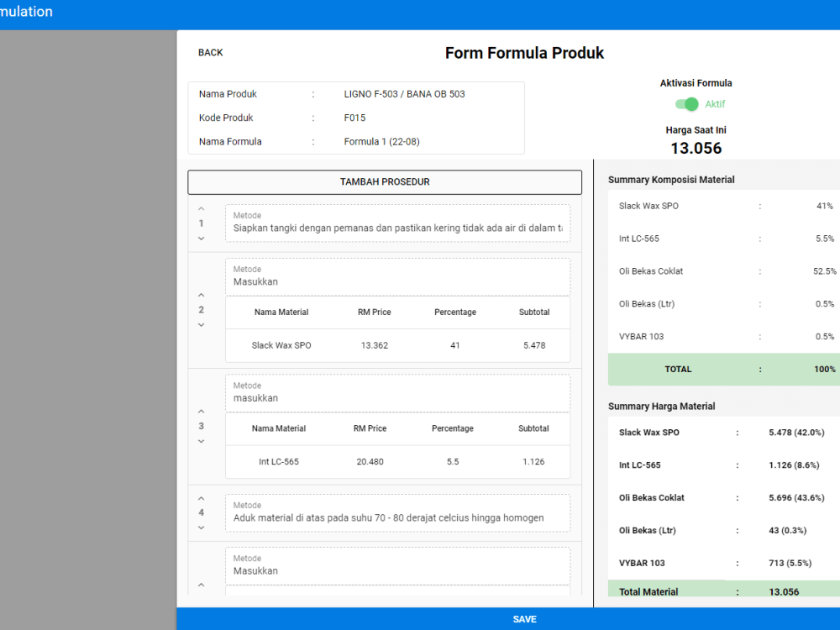
Task: Edit step 1 Metode field about tangki
Action: coord(397,223)
